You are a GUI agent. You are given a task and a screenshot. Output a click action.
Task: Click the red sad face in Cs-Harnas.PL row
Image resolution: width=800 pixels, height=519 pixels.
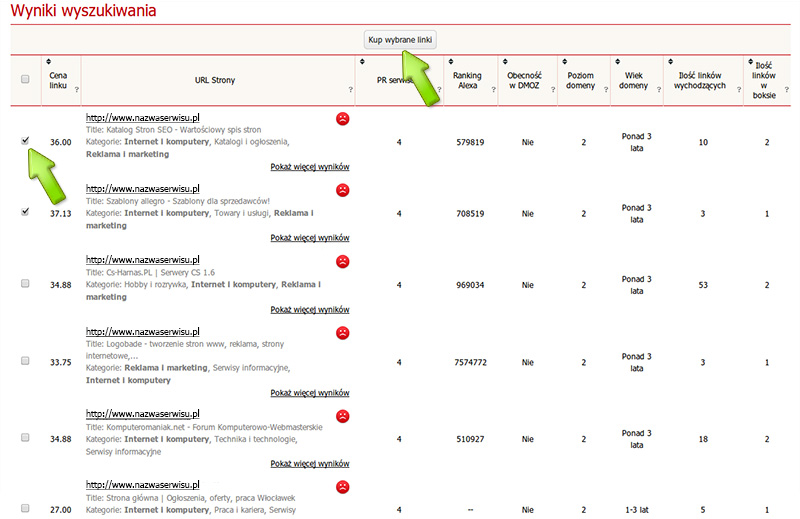click(x=343, y=261)
